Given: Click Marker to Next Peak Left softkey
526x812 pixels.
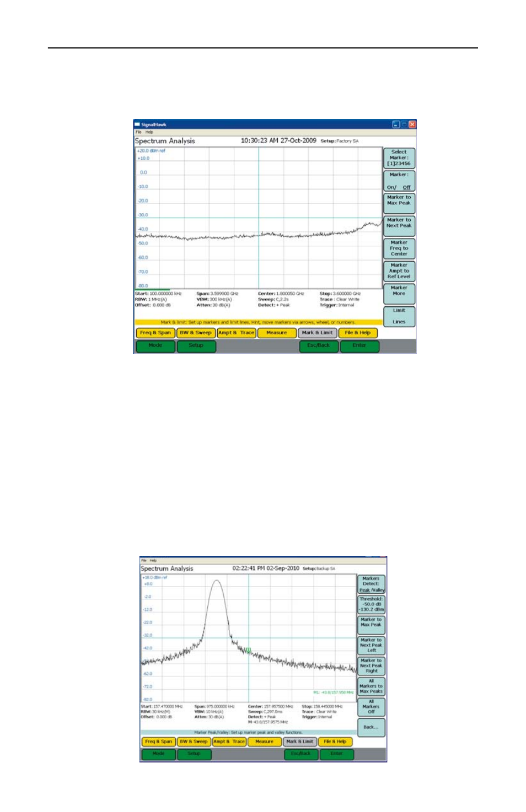Looking at the screenshot, I should [371, 645].
